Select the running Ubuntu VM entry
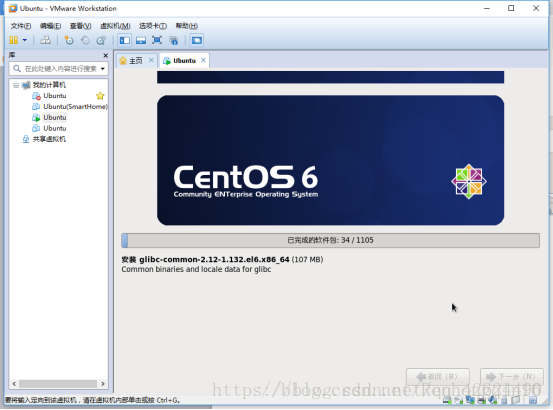553x410 pixels. pos(55,117)
